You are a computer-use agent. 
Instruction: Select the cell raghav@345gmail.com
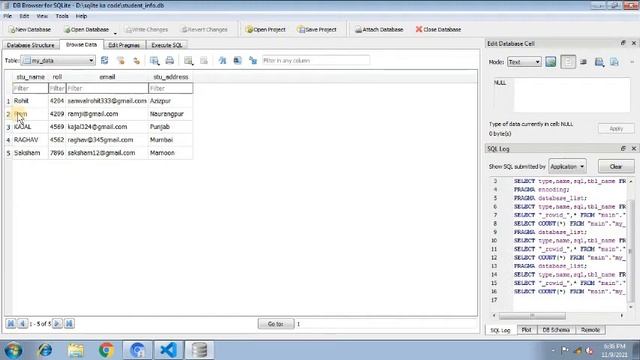click(x=107, y=140)
